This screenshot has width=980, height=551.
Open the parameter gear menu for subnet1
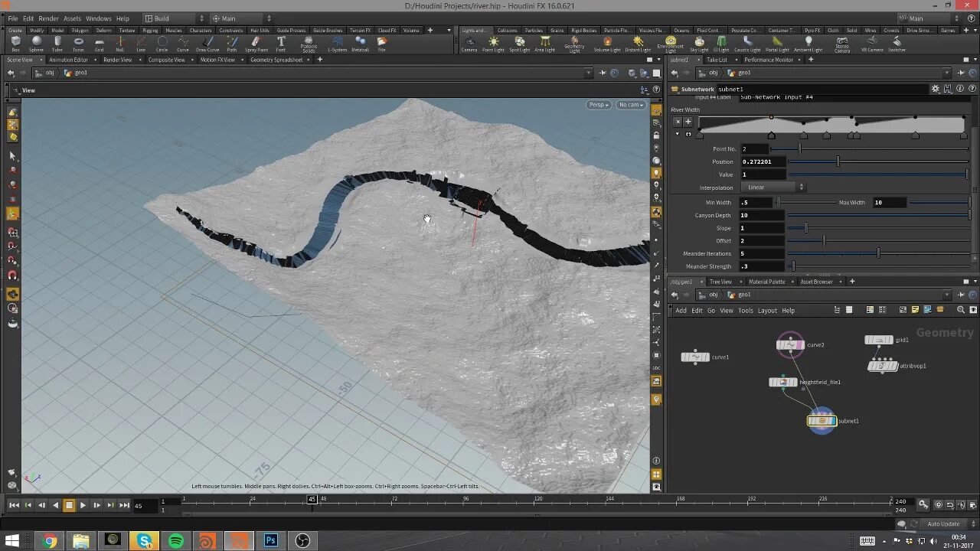tap(935, 89)
